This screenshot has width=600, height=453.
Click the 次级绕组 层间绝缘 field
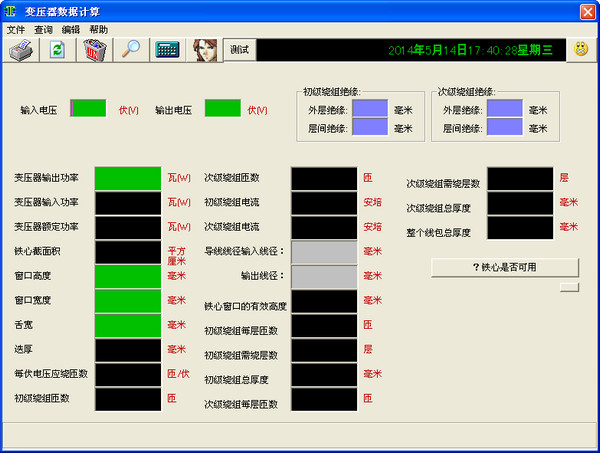(x=505, y=127)
